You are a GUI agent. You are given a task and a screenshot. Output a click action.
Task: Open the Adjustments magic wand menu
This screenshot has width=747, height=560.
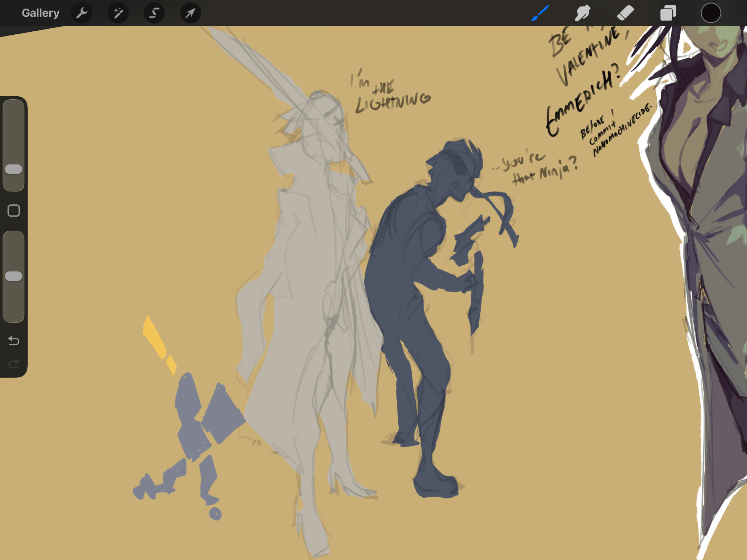pyautogui.click(x=118, y=13)
